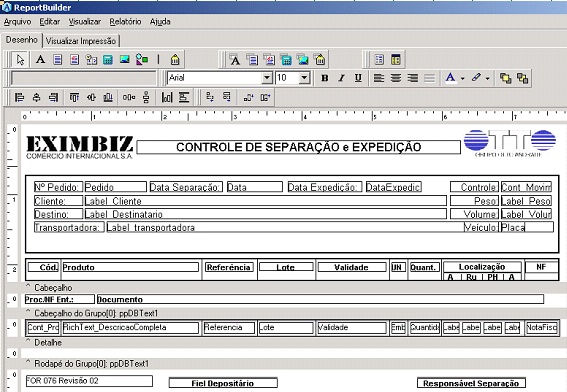567x392 pixels.
Task: Select the DBRichText data component tool
Action: (269, 59)
